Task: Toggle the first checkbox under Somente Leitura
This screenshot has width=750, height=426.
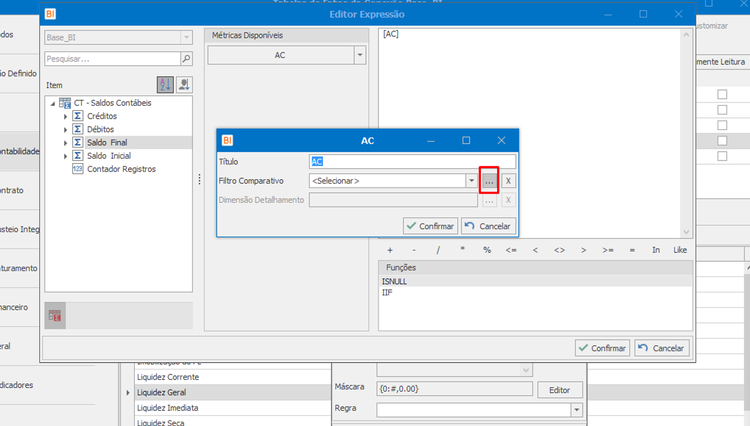Action: point(722,94)
